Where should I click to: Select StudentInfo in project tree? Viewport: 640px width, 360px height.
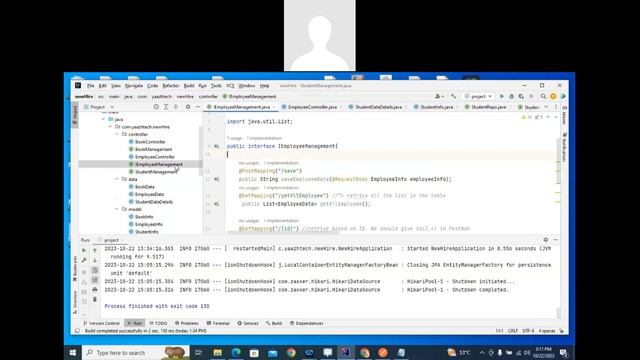[x=147, y=232]
